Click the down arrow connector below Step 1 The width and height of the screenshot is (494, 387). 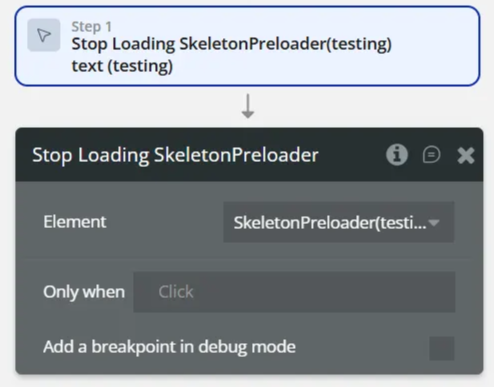pyautogui.click(x=248, y=106)
